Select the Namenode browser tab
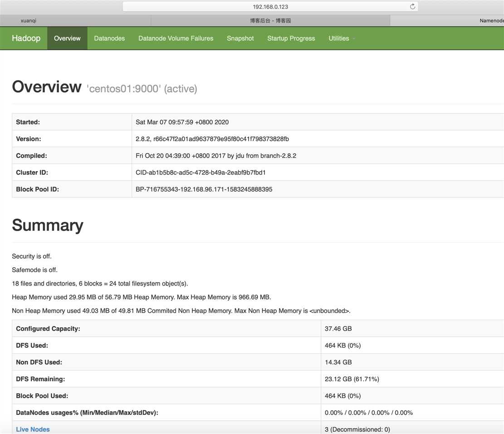504x434 pixels. (447, 20)
